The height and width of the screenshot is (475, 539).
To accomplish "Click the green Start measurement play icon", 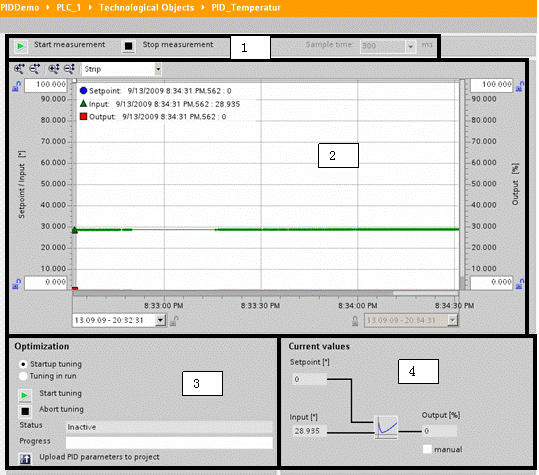I will click(x=21, y=46).
